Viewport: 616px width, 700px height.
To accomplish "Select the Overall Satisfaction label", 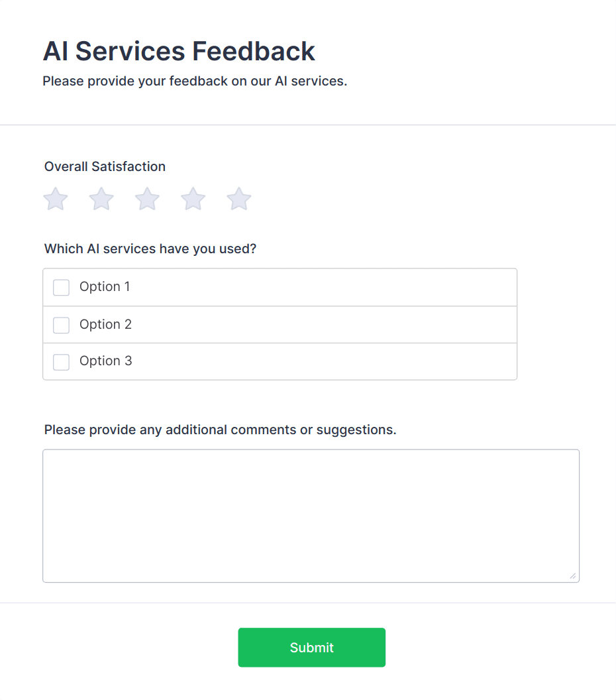I will coord(104,166).
